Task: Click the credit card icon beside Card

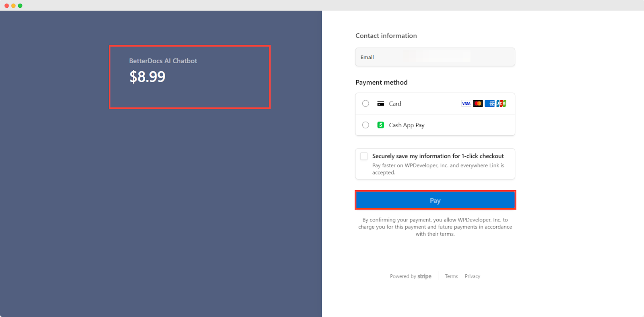Action: pos(380,104)
